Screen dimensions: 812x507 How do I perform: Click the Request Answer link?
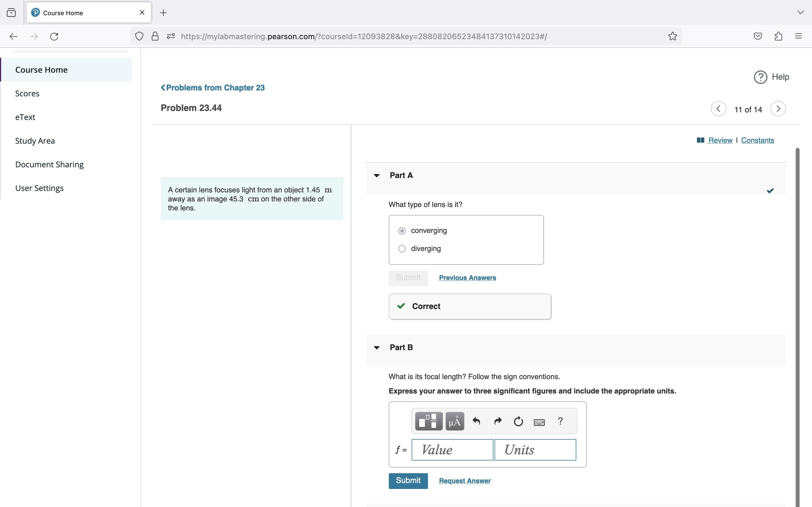tap(465, 481)
